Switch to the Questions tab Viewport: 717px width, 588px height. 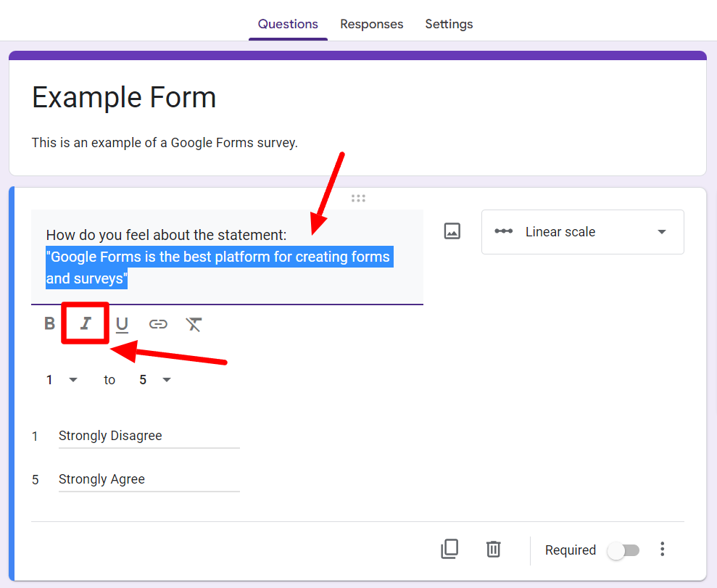[x=288, y=24]
